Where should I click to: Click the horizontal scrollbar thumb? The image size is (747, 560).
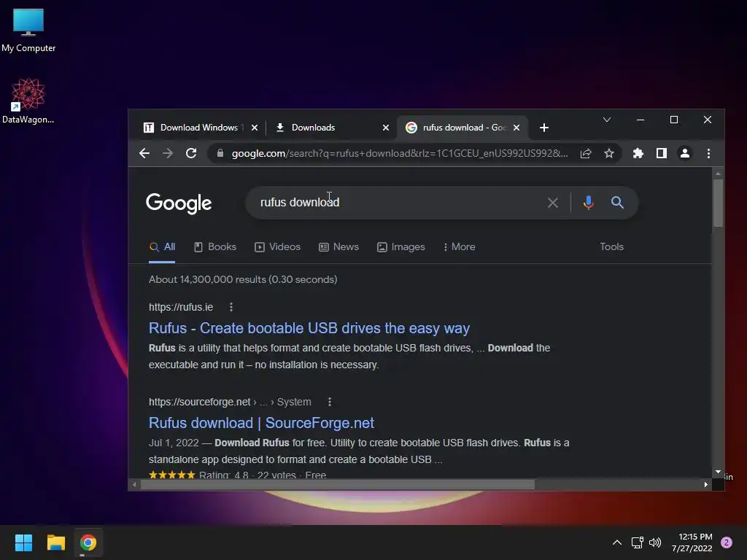(x=337, y=484)
